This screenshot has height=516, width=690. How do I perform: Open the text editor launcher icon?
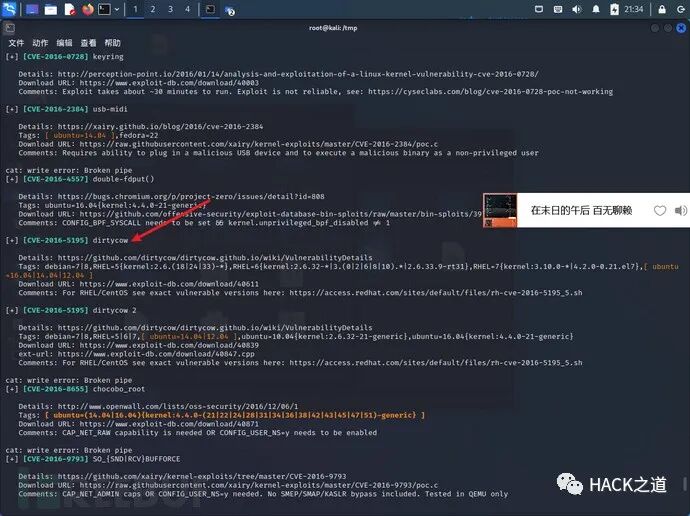point(70,9)
